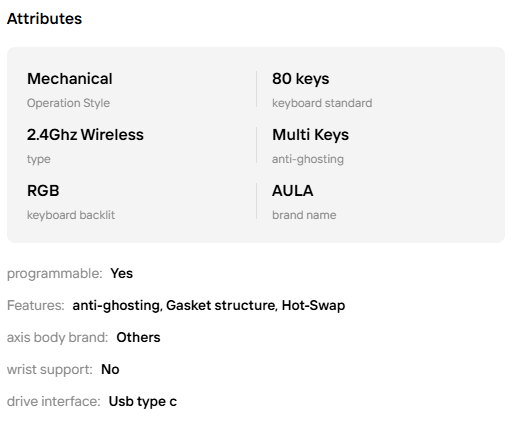Select the Mechanical operation style value
Viewport: 522px width, 424px height.
click(70, 79)
